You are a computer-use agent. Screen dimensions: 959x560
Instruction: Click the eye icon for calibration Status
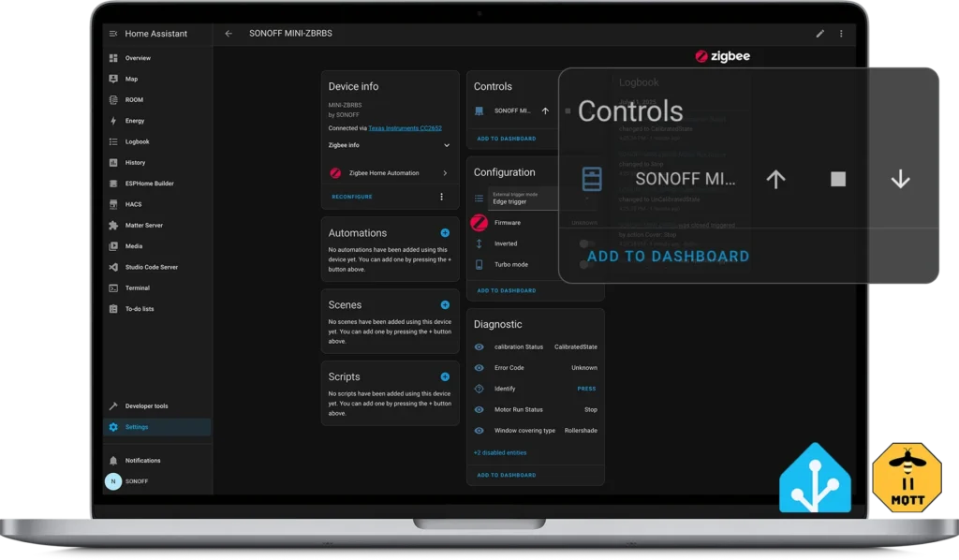[x=479, y=347]
